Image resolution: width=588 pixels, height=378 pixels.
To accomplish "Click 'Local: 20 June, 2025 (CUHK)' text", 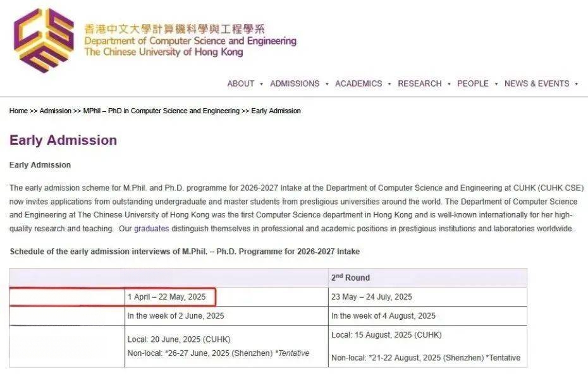I will (x=179, y=339).
